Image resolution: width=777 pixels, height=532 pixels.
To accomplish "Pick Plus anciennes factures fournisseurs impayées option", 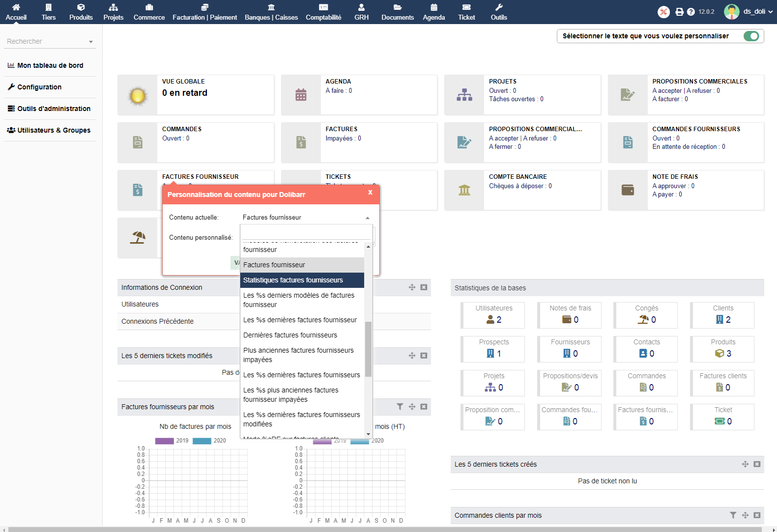I will 302,355.
